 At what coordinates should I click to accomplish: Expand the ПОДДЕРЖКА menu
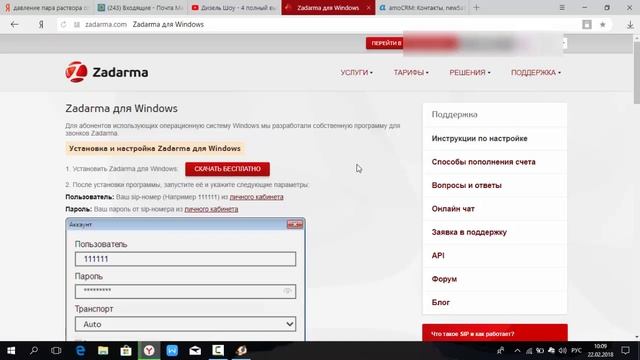[x=536, y=73]
